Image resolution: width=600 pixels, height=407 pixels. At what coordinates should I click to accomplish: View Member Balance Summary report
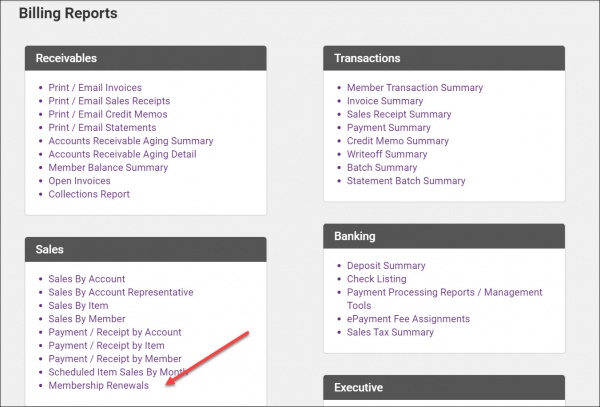(108, 168)
